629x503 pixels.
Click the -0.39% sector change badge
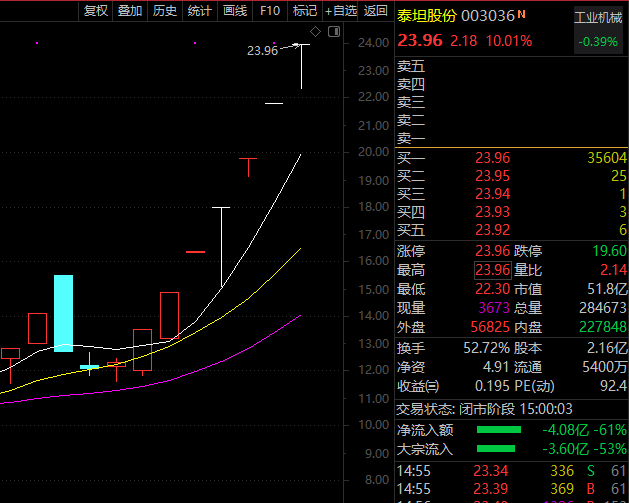(597, 42)
